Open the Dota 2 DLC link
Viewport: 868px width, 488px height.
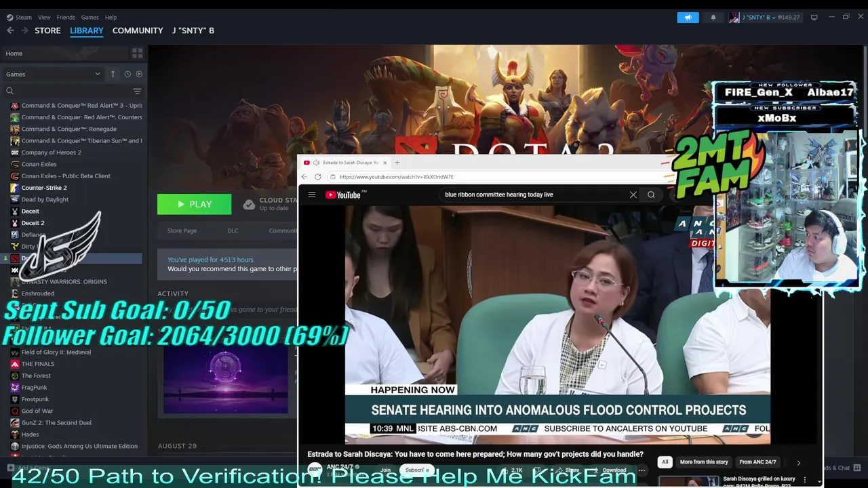233,230
